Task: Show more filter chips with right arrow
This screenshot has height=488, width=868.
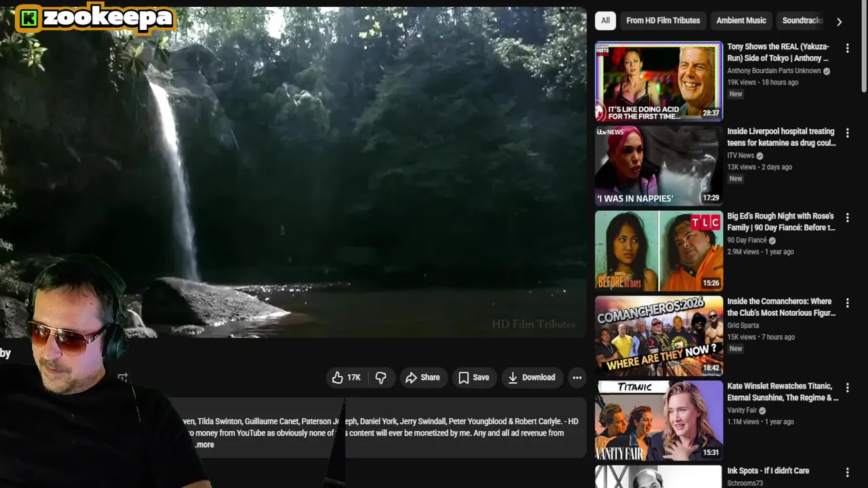Action: tap(839, 21)
